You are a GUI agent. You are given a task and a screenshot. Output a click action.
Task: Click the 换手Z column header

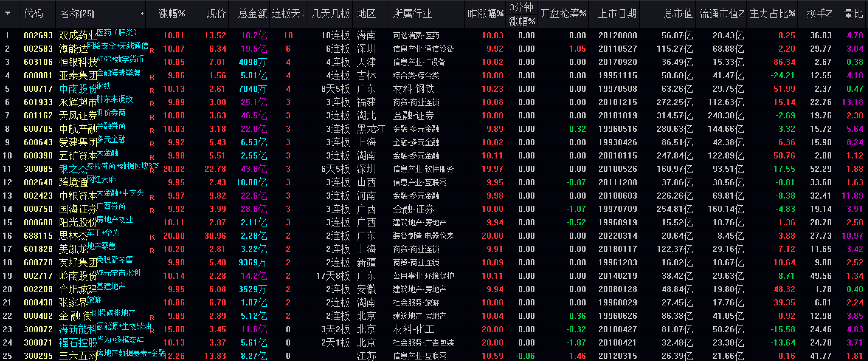[x=819, y=14]
